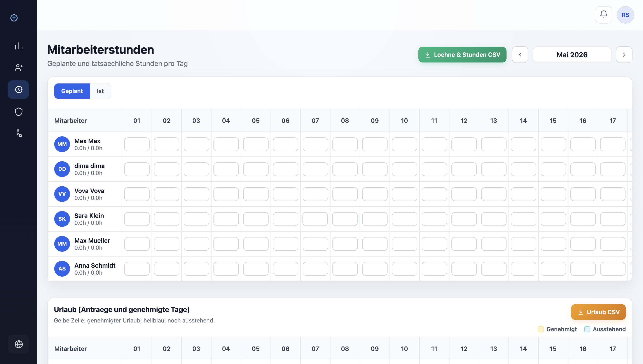Click the Sara Klein name text
Image resolution: width=643 pixels, height=364 pixels.
[x=89, y=215]
